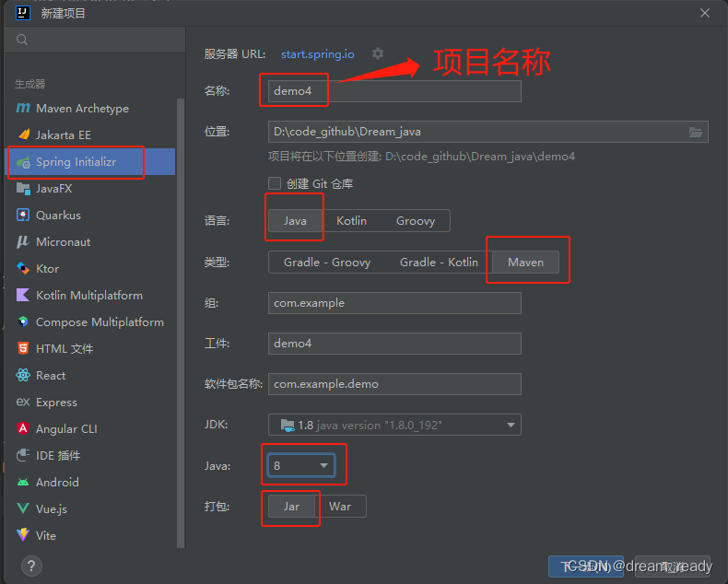728x584 pixels.
Task: Select Jar packaging
Action: pyautogui.click(x=291, y=507)
